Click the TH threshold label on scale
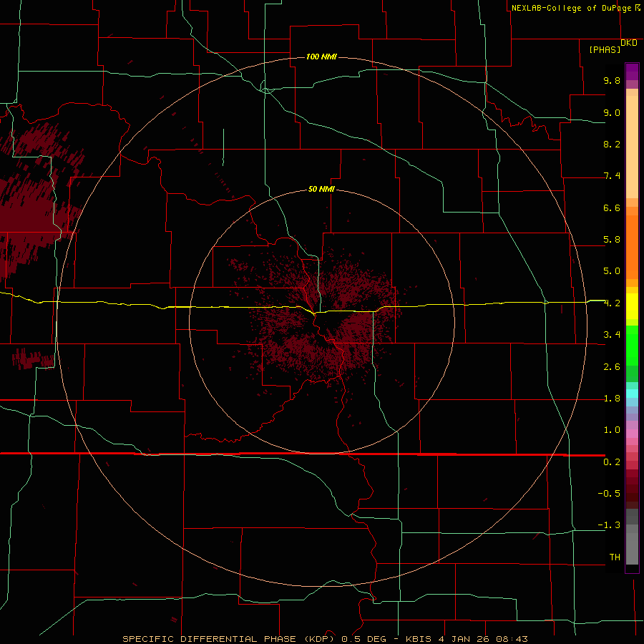This screenshot has height=644, width=644. point(615,557)
